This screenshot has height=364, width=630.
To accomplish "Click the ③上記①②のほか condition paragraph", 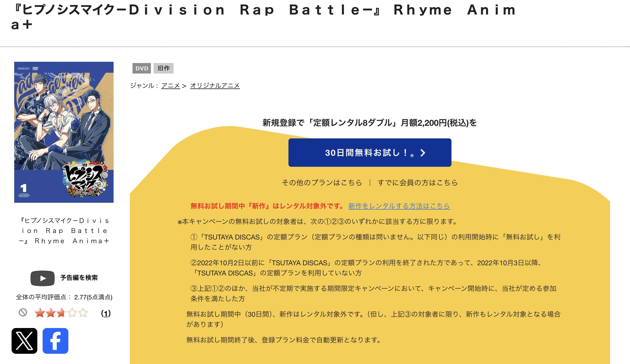I will point(373,294).
